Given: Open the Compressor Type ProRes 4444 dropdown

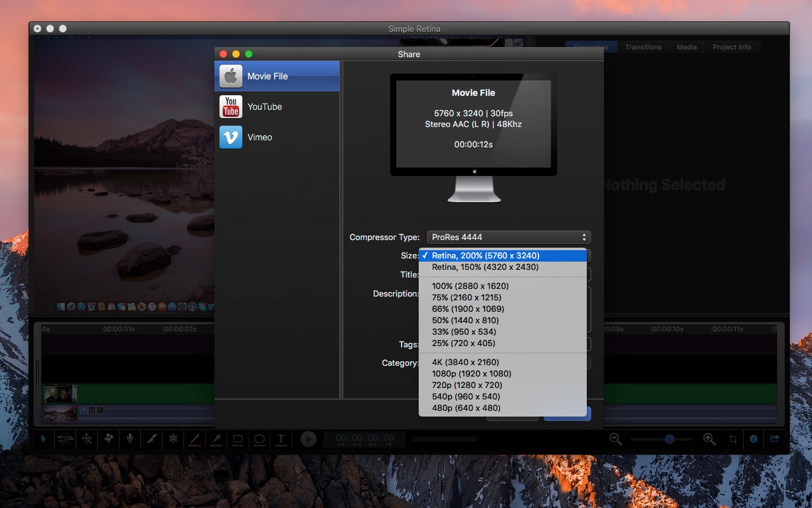Looking at the screenshot, I should coord(509,237).
